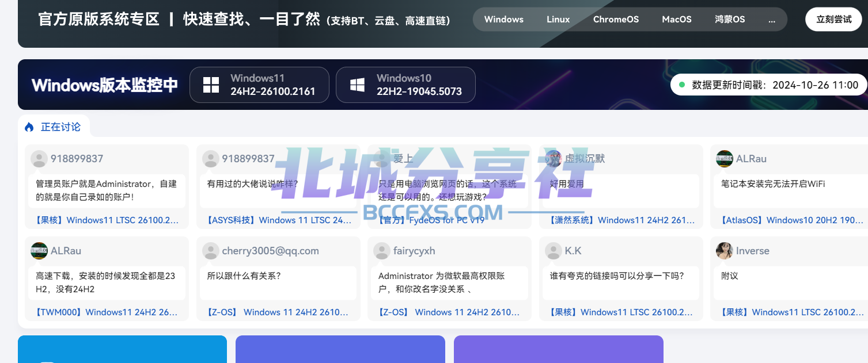The width and height of the screenshot is (868, 363).
Task: Click Inverse's profile photo avatar
Action: (x=725, y=251)
